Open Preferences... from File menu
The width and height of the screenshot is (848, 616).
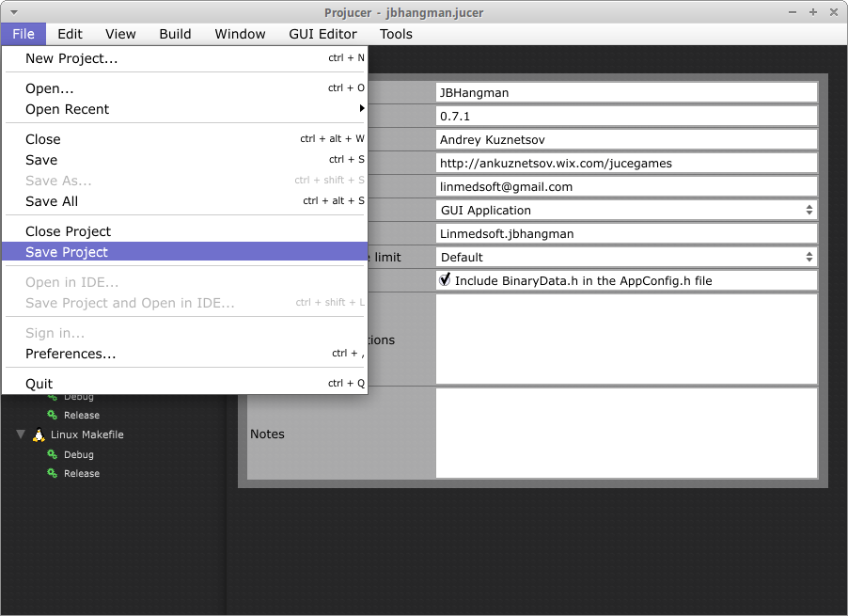click(x=185, y=354)
